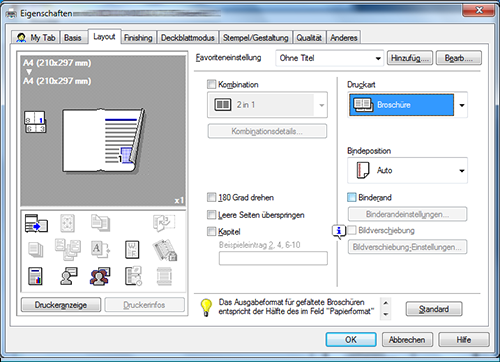The image size is (500, 362).
Task: Click the 'A4 (210x297 mm)' original size text
Action: coord(57,63)
